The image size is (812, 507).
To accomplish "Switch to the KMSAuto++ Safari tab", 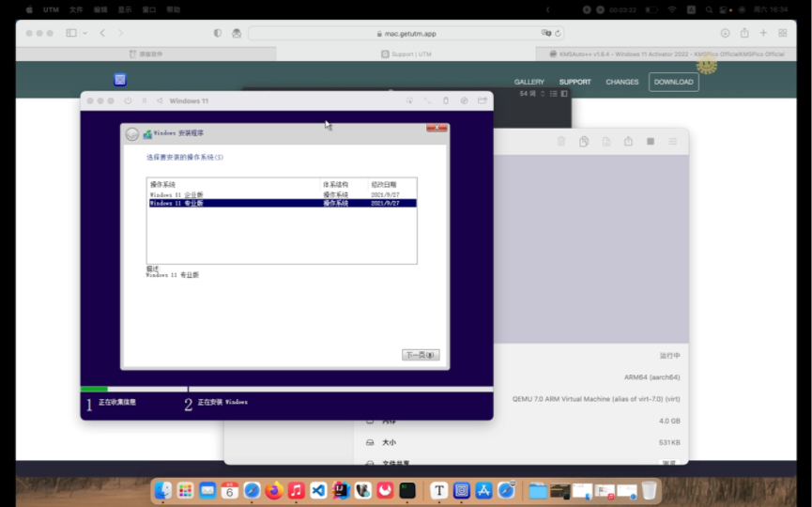I will pyautogui.click(x=666, y=54).
